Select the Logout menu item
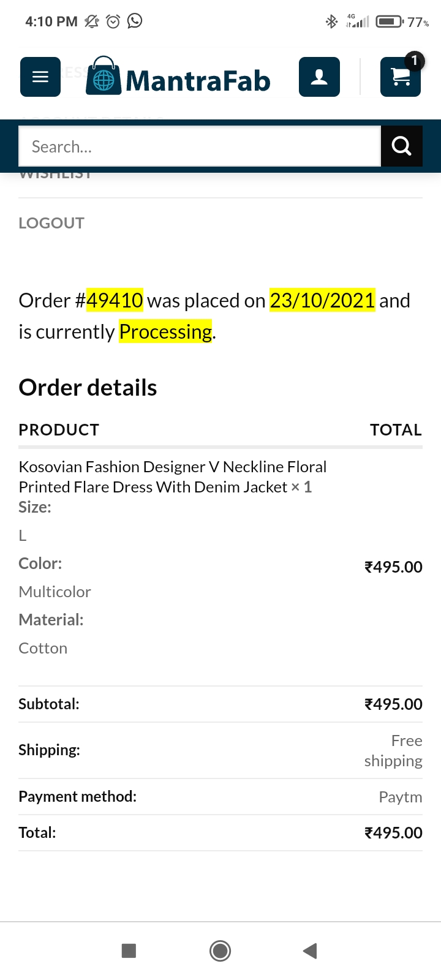The height and width of the screenshot is (980, 441). 51,223
